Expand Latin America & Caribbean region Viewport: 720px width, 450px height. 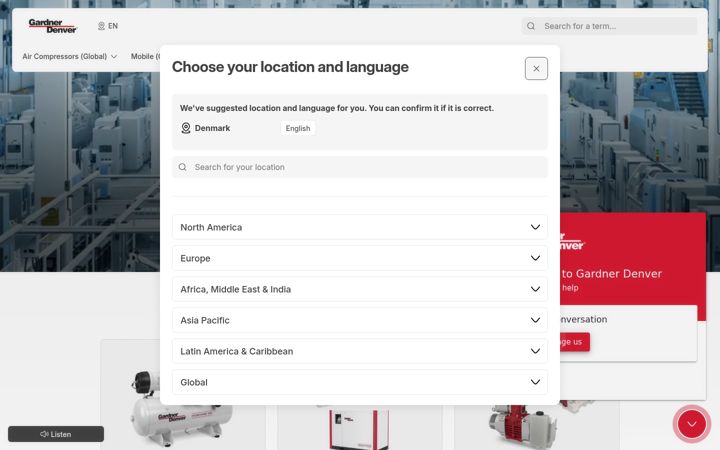[x=360, y=351]
